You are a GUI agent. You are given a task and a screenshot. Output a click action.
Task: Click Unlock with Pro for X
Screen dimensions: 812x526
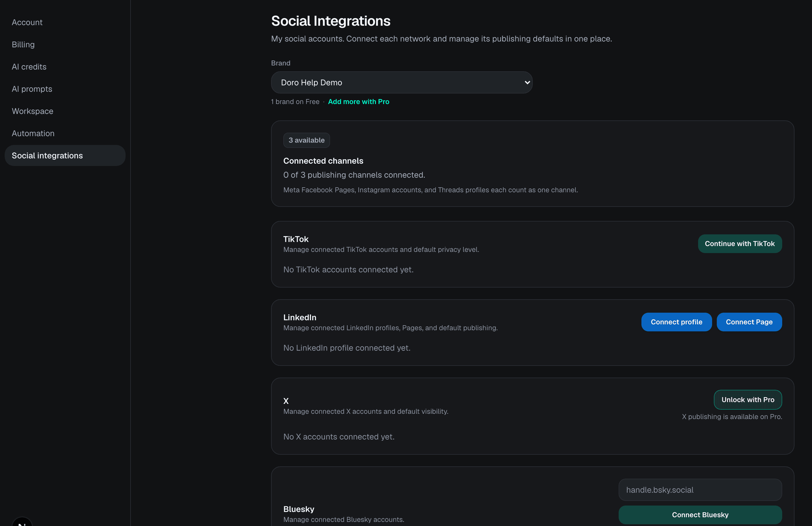(x=748, y=399)
